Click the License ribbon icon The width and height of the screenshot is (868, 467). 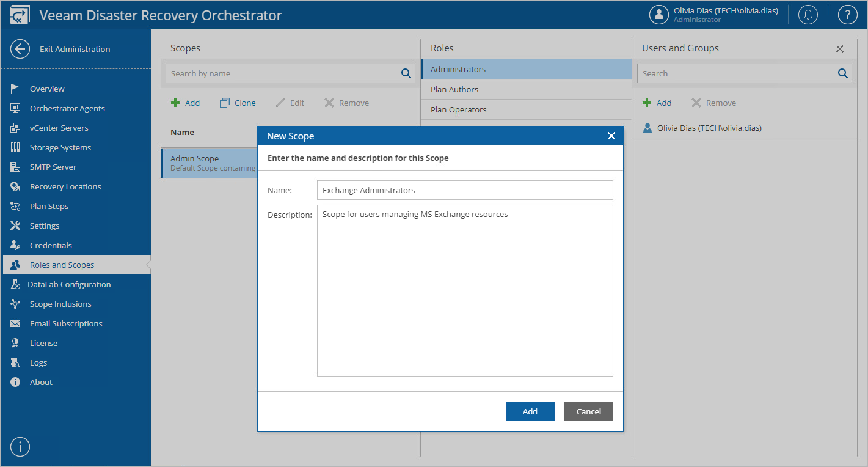pos(15,343)
